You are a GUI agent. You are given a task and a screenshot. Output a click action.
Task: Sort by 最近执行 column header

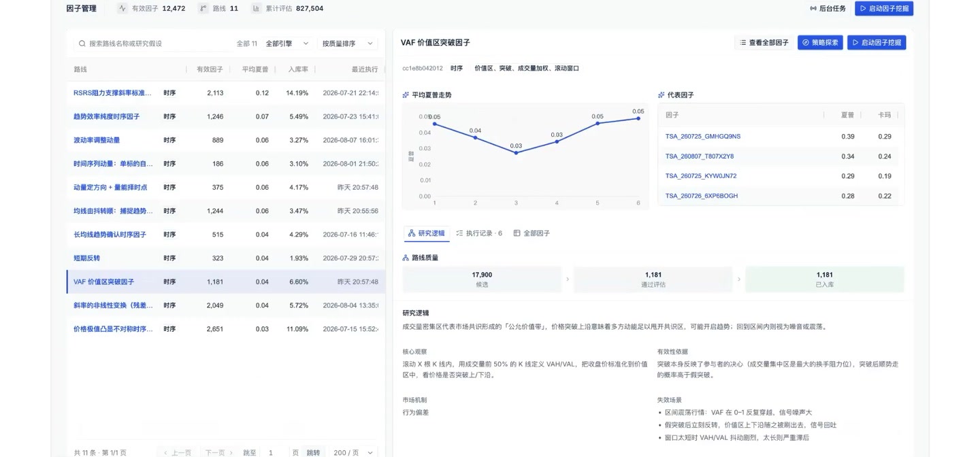pyautogui.click(x=365, y=69)
